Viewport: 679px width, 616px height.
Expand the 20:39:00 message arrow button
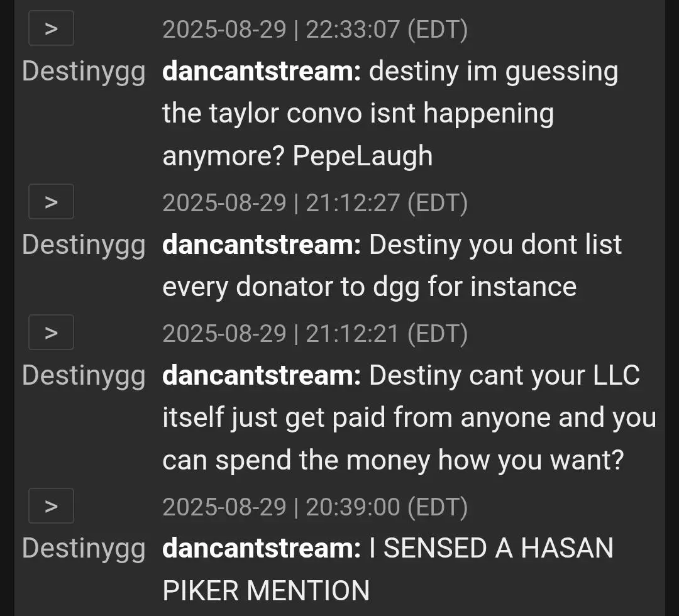(51, 505)
